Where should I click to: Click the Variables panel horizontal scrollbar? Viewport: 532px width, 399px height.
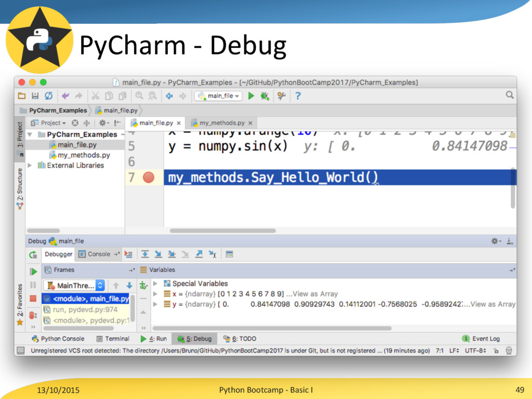272,328
